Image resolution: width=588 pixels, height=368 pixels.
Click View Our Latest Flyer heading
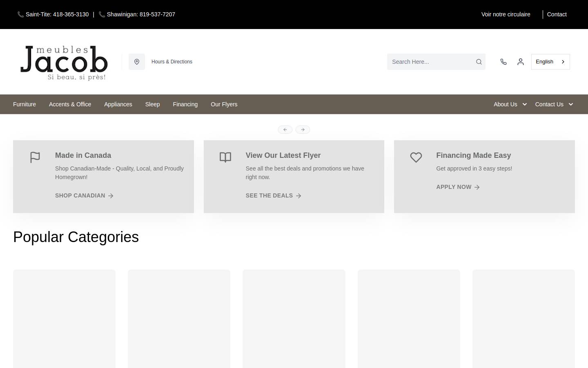283,155
